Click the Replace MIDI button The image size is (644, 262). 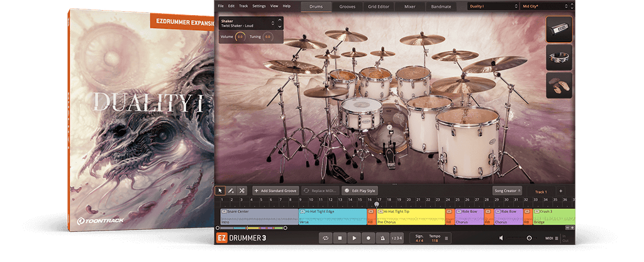pos(320,191)
